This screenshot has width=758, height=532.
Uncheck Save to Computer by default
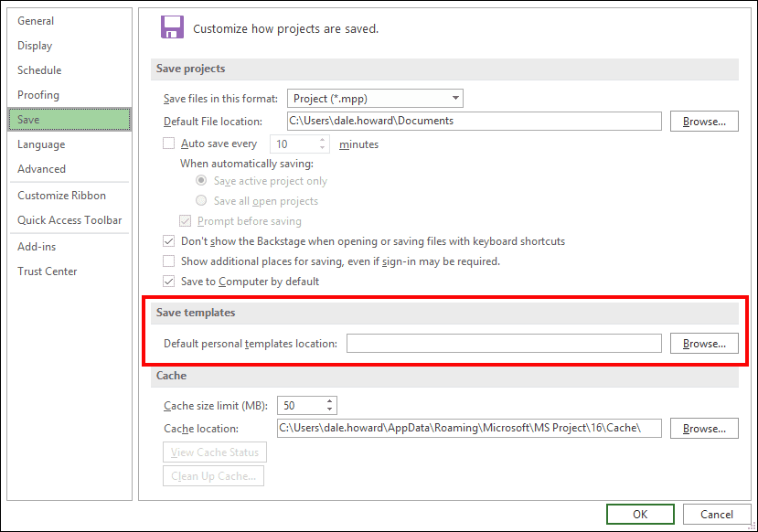coord(169,282)
